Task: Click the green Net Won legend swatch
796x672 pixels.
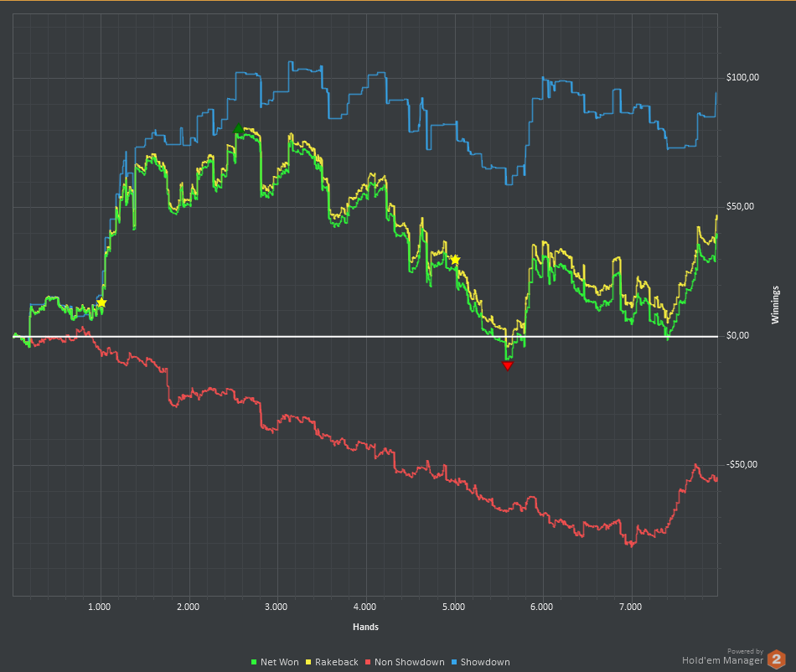Action: click(x=255, y=663)
